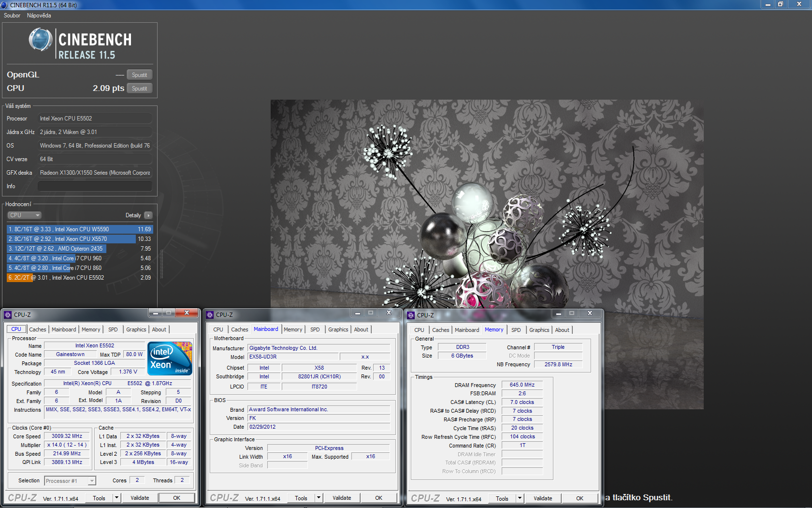Viewport: 812px width, 508px height.
Task: Select ranking row AMD Opteron 2435
Action: click(x=80, y=249)
